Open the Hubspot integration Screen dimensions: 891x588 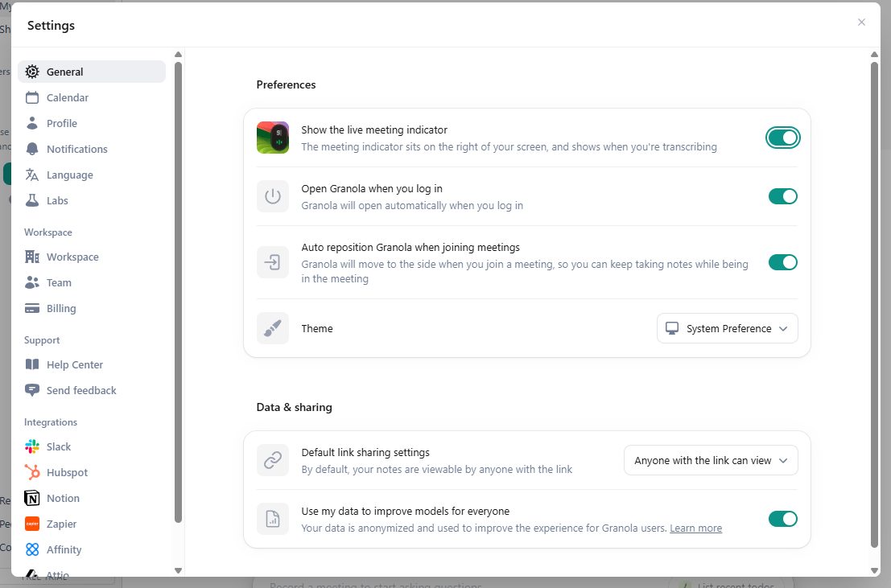[x=65, y=472]
